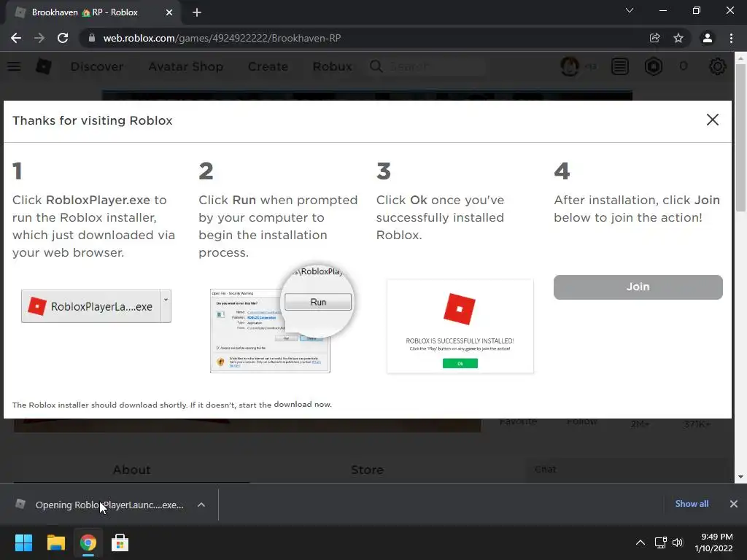The width and height of the screenshot is (747, 560).
Task: Click the 'download now' link
Action: (x=302, y=404)
